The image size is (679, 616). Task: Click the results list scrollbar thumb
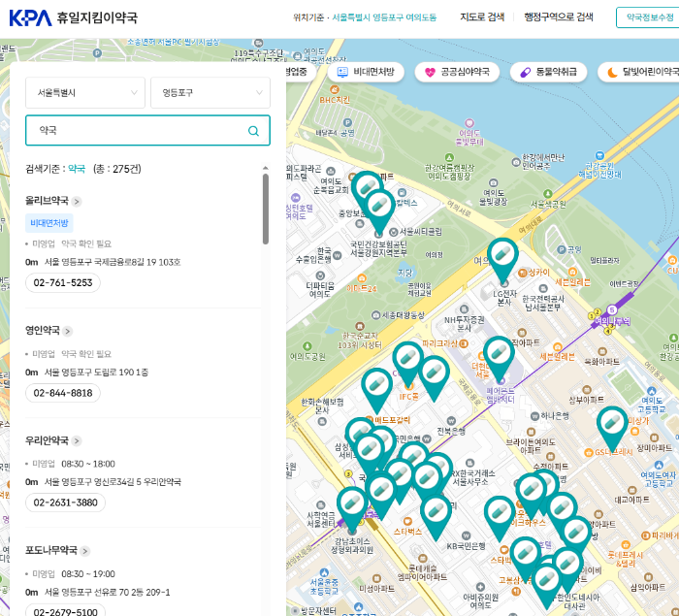tap(266, 210)
